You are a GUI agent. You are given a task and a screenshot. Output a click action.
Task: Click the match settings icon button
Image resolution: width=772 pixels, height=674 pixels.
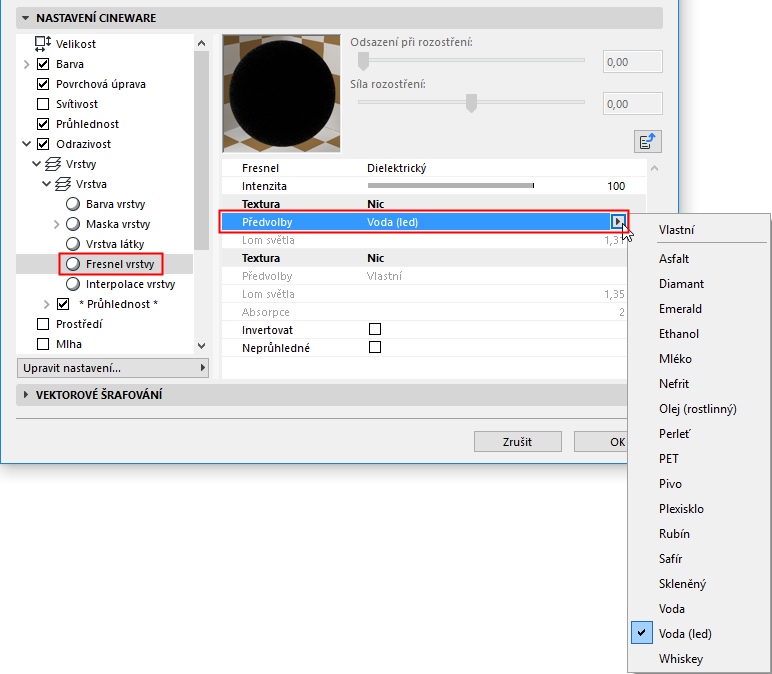pos(647,142)
